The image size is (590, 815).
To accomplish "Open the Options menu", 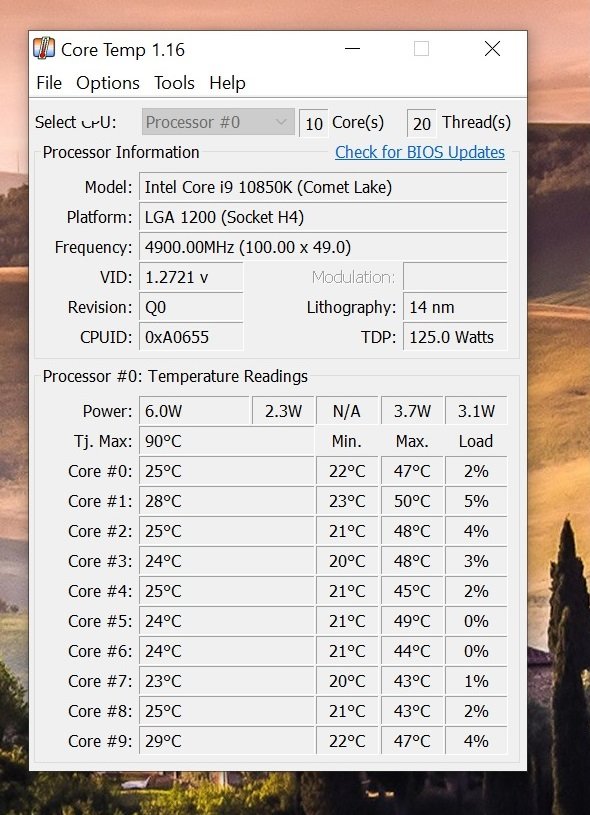I will (x=108, y=83).
